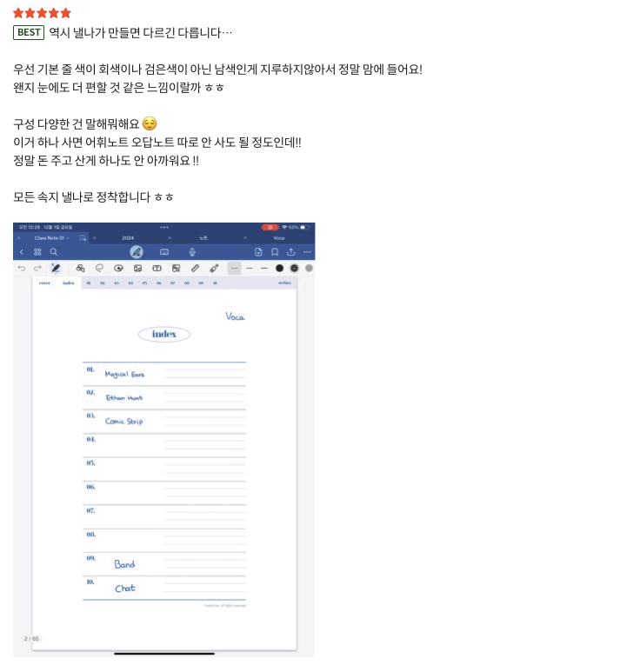Open the Magical Ears index entry

pos(124,374)
